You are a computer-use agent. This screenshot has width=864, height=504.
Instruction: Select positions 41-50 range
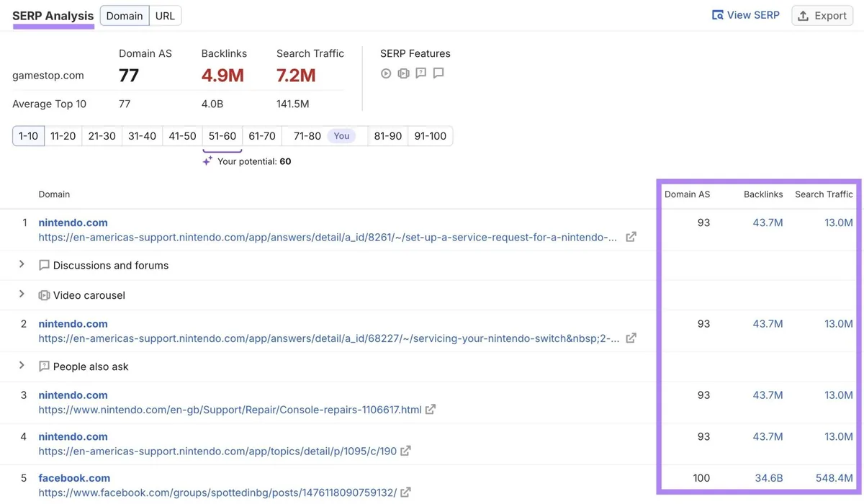click(x=182, y=136)
